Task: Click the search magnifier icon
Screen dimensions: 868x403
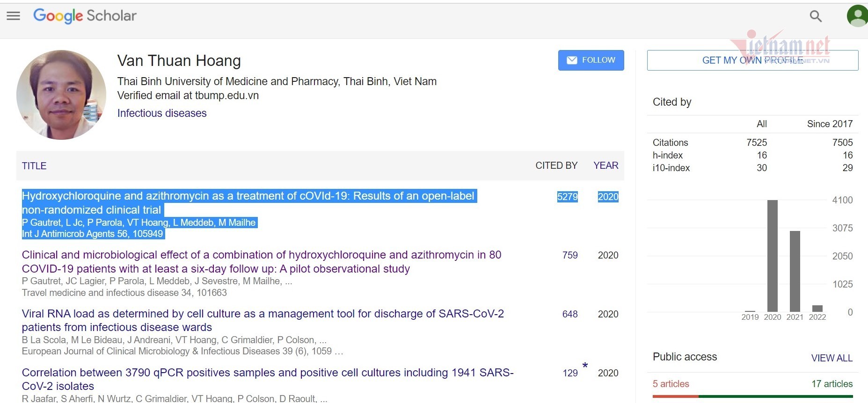Action: 816,16
